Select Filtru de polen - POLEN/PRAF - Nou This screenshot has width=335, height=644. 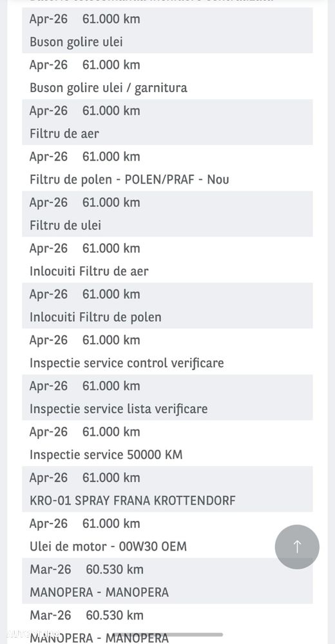pos(167,168)
